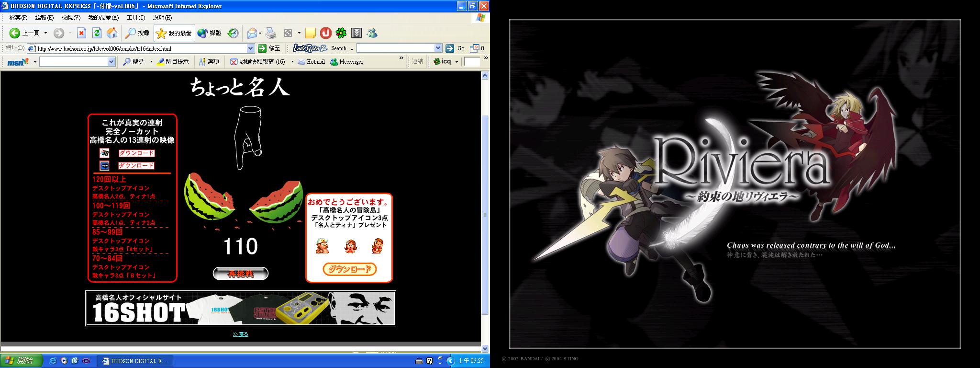
Task: Open the 開始 Start menu
Action: coord(22,361)
